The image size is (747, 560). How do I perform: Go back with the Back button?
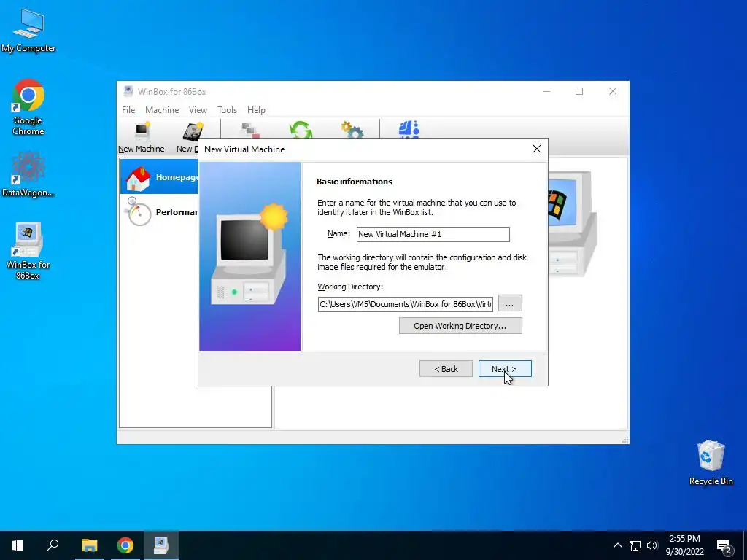[x=446, y=369]
